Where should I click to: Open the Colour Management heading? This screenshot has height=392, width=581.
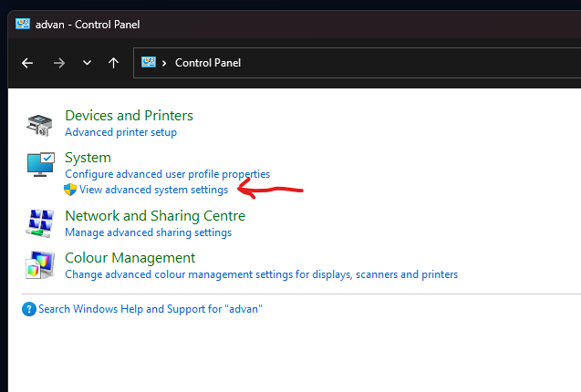[x=130, y=258]
